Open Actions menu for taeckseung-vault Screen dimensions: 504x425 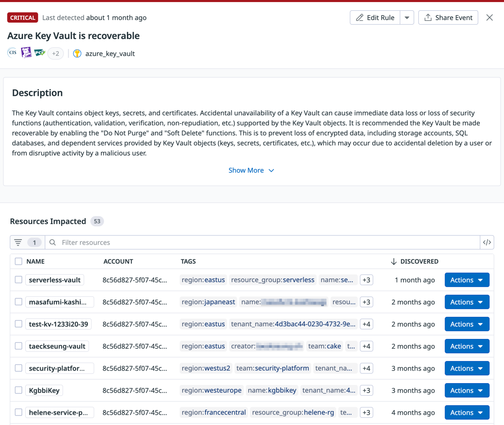click(467, 346)
